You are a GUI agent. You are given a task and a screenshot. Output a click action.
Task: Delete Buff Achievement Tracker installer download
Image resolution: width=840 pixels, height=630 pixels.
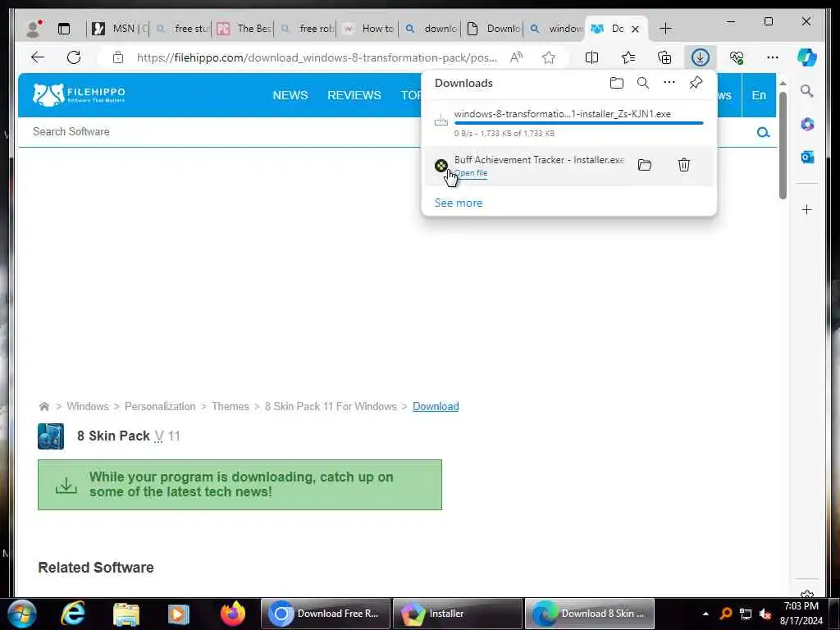pyautogui.click(x=683, y=165)
